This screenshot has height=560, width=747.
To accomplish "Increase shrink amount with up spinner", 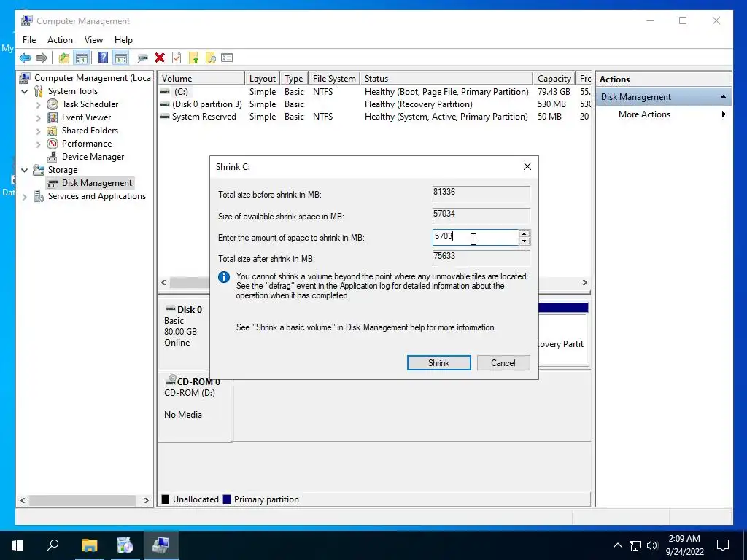I will coord(524,233).
